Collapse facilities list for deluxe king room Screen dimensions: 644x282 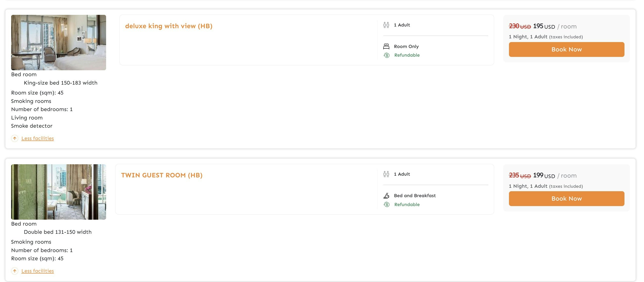38,138
